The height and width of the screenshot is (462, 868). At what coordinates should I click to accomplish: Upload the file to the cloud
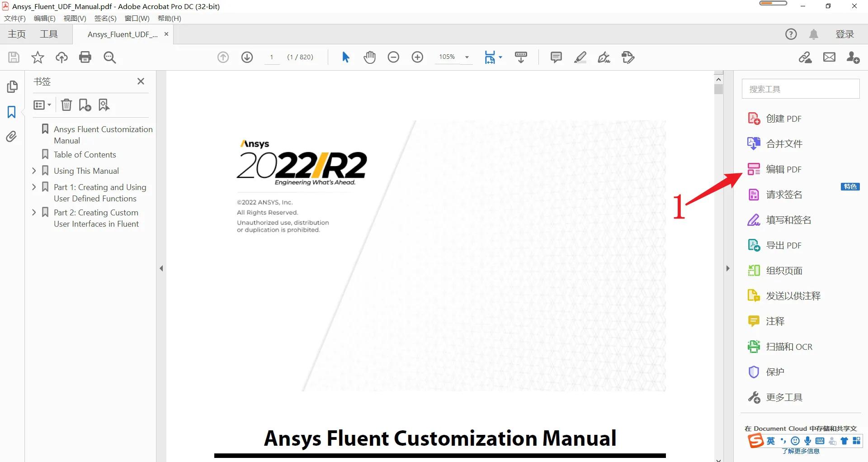[61, 57]
